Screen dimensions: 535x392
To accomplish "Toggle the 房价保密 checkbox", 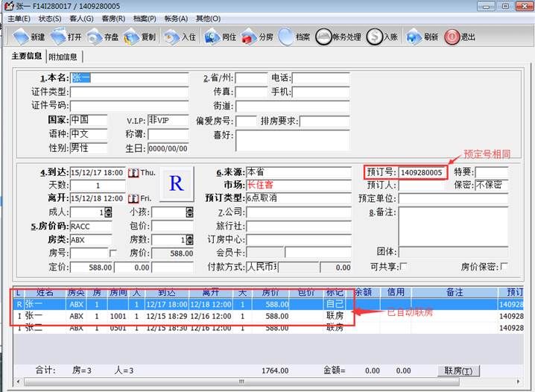I will (504, 266).
